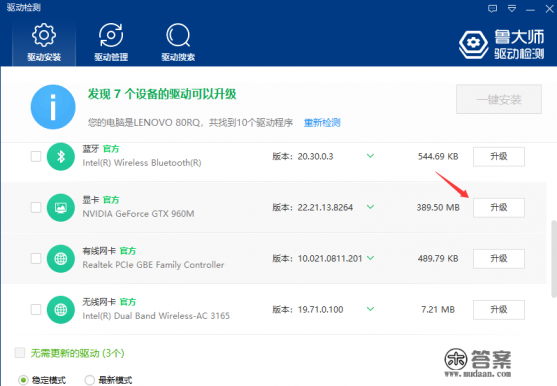
Task: Click the size value 7.21 MB
Action: point(438,310)
